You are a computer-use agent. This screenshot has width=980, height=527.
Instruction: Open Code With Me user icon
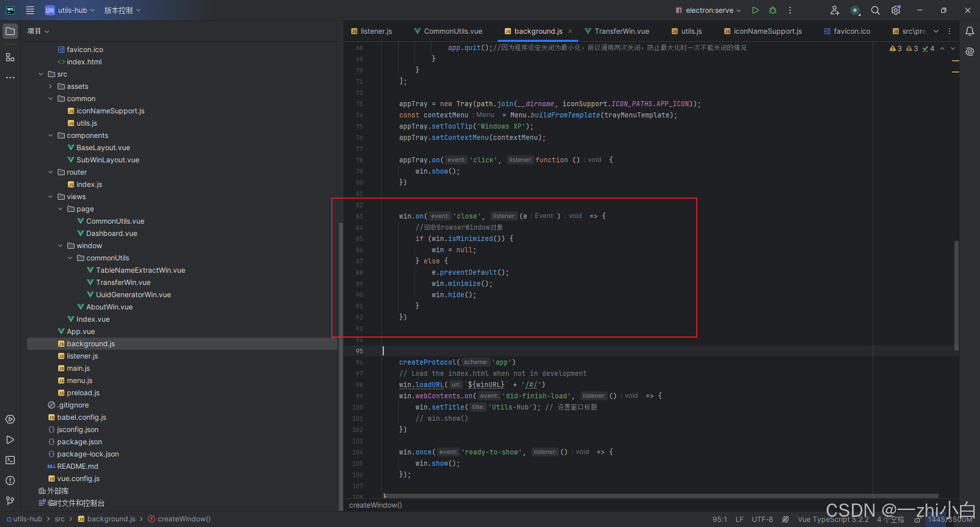click(835, 10)
